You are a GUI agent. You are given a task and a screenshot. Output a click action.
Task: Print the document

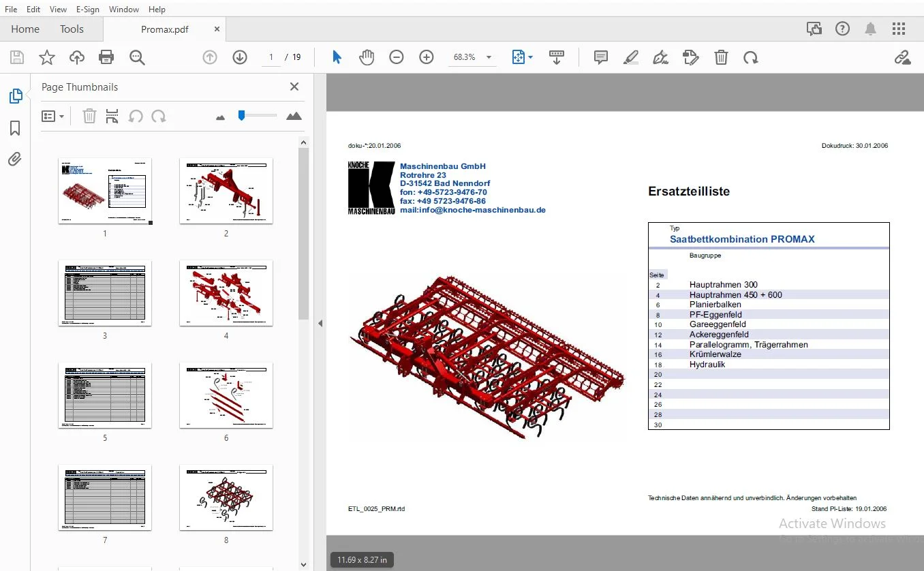106,58
